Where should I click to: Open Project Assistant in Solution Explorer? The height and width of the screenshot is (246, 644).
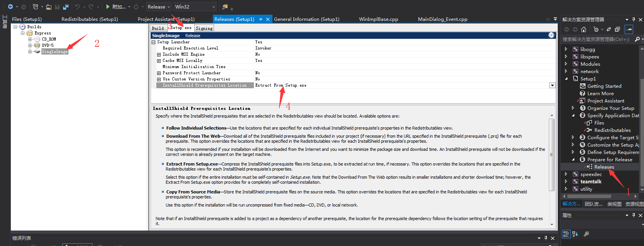[x=606, y=101]
